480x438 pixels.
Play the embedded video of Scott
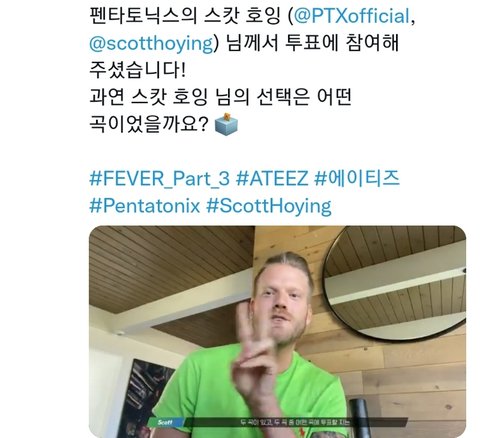coord(277,332)
